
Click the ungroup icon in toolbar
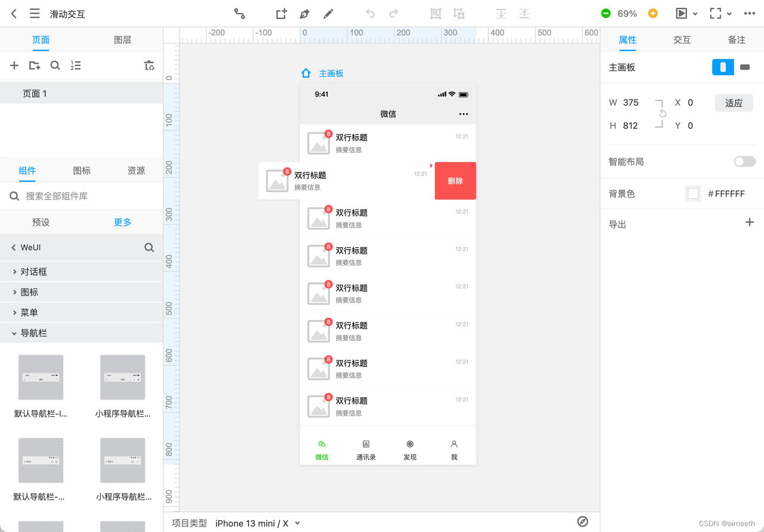click(458, 13)
